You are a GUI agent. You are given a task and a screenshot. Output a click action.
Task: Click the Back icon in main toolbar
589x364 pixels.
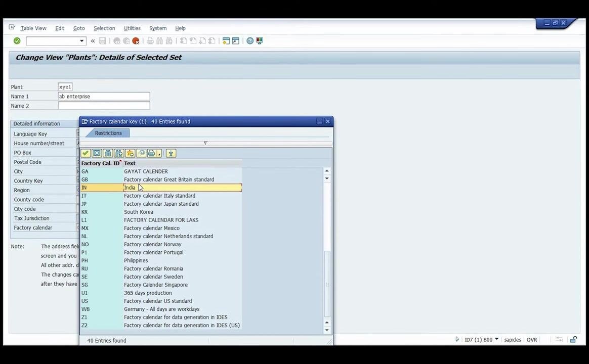point(117,41)
